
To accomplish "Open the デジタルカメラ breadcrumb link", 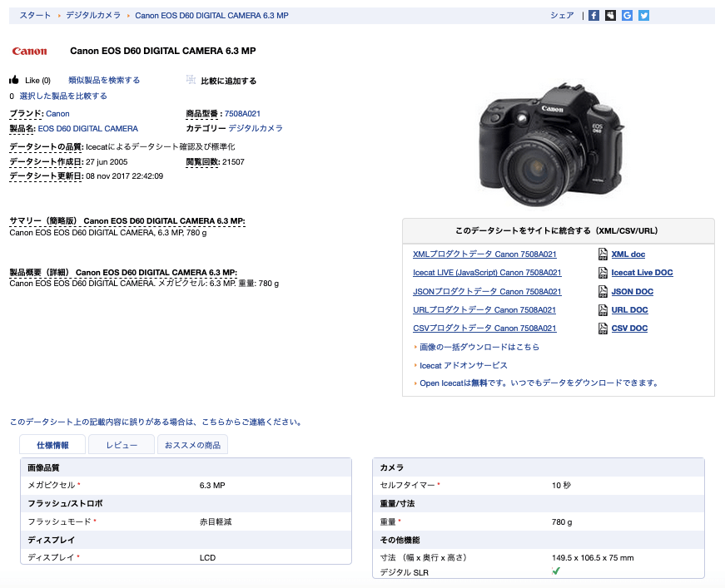I will (93, 15).
